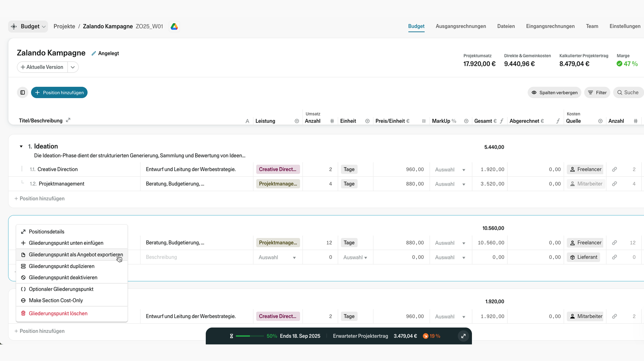
Task: Click the text A icon in Titel header
Action: point(247,121)
